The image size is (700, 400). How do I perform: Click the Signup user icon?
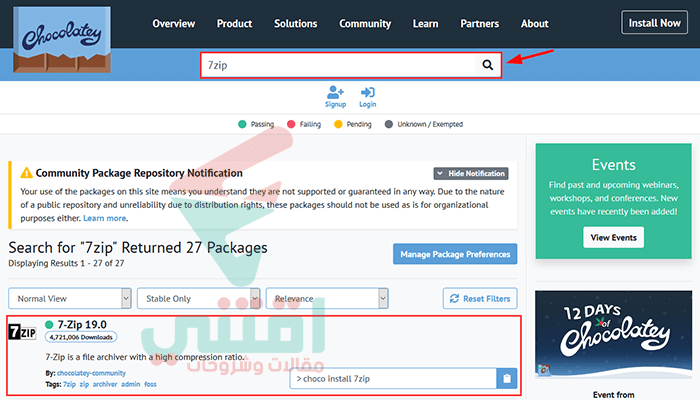(335, 92)
